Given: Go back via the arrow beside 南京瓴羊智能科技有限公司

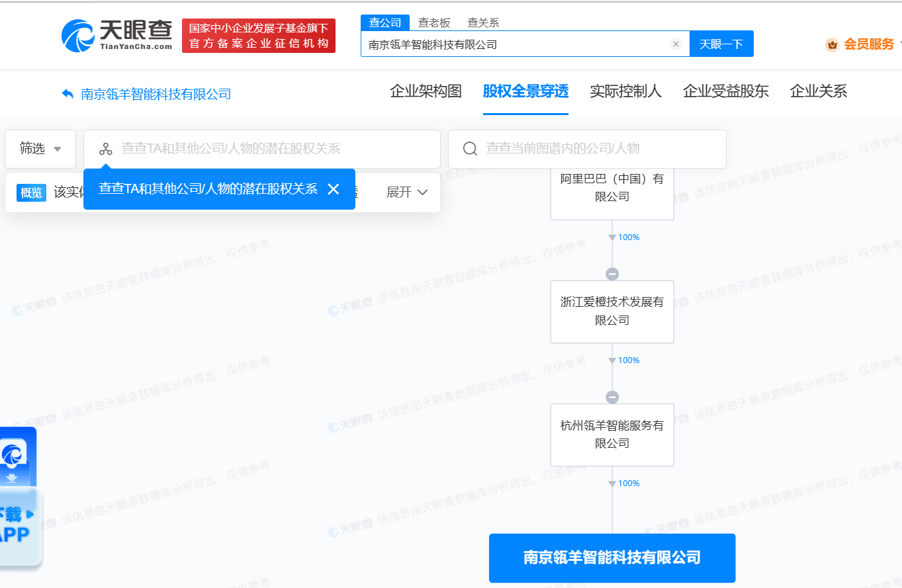Looking at the screenshot, I should click(68, 94).
